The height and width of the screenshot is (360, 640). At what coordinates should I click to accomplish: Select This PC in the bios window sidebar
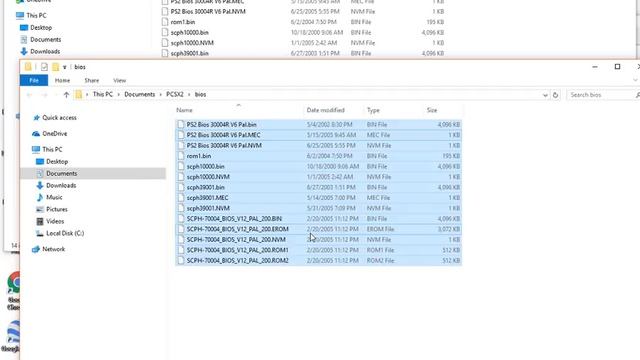[52, 149]
